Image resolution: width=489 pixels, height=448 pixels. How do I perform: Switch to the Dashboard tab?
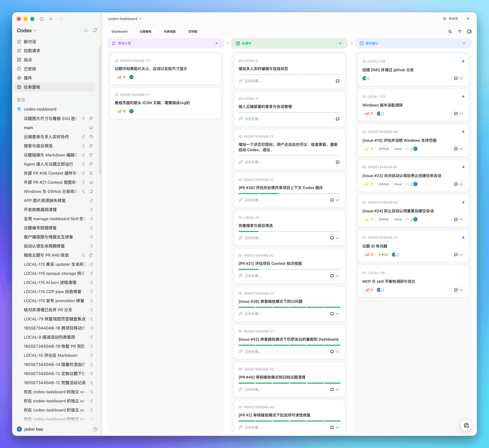point(120,32)
